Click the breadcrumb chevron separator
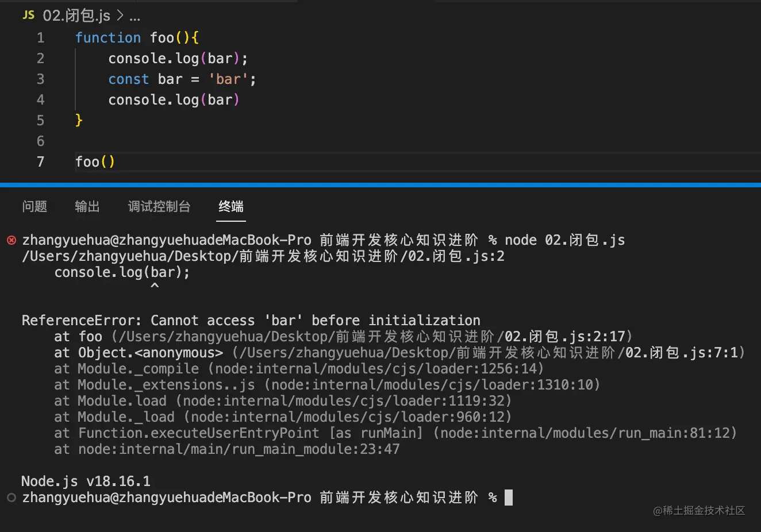The height and width of the screenshot is (532, 761). (120, 16)
